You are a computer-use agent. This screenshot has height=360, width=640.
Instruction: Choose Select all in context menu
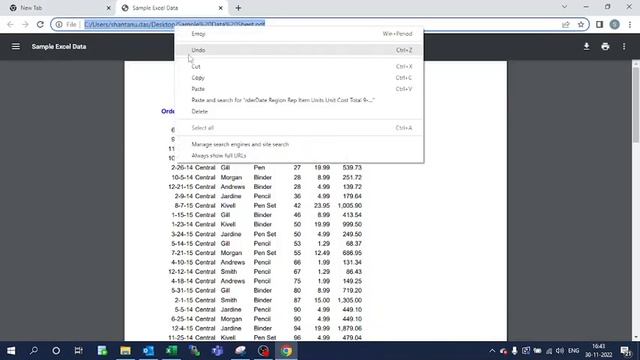coord(299,128)
